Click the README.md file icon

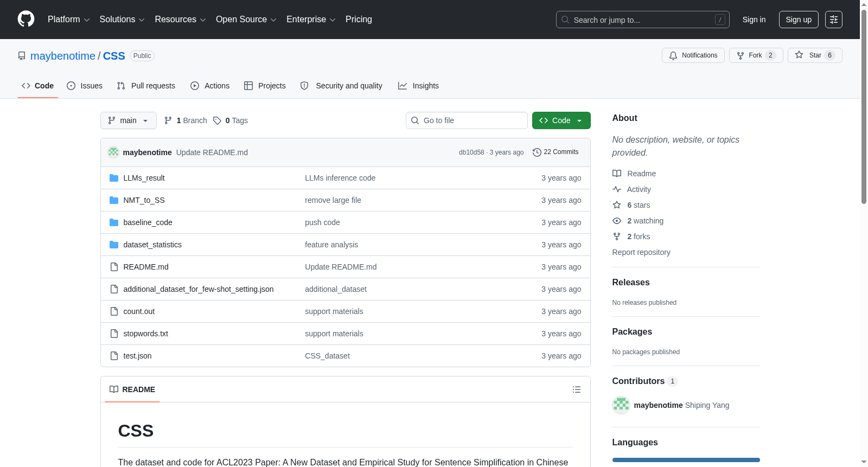114,267
